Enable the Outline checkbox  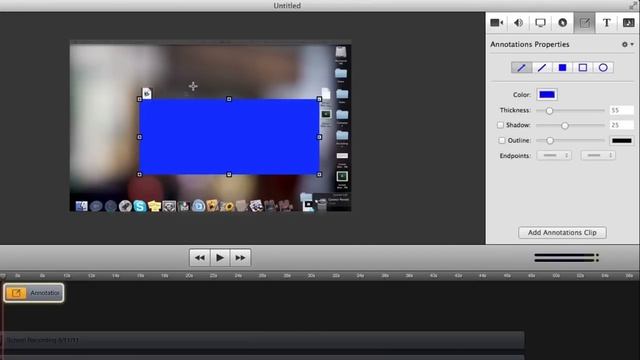(x=502, y=140)
